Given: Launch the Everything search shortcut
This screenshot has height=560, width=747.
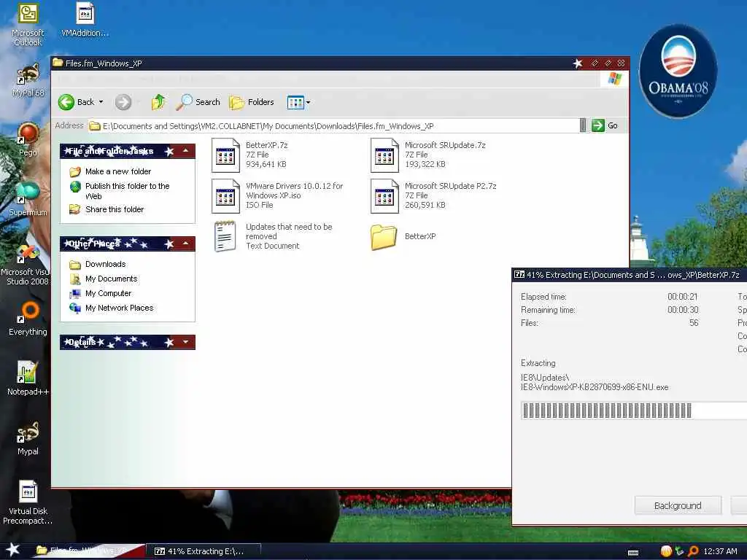Looking at the screenshot, I should [28, 319].
